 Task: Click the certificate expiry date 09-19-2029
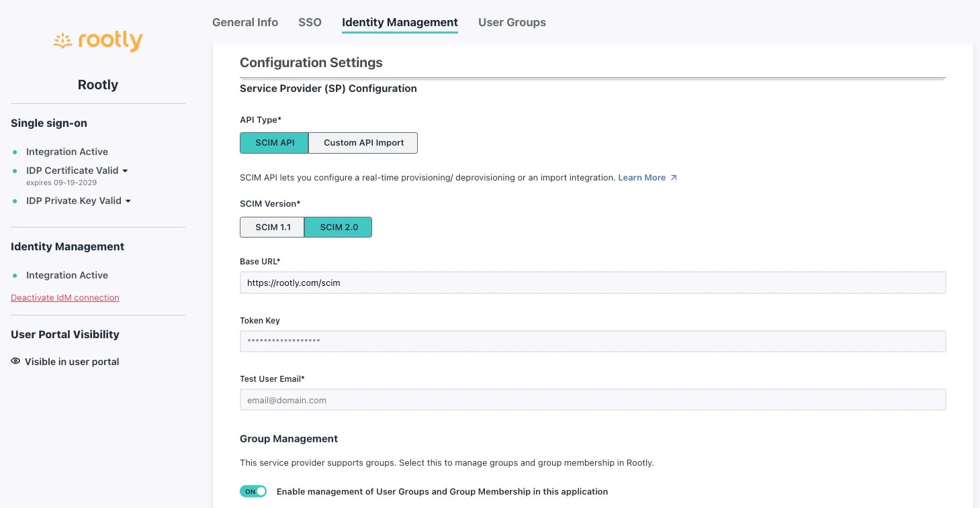76,183
